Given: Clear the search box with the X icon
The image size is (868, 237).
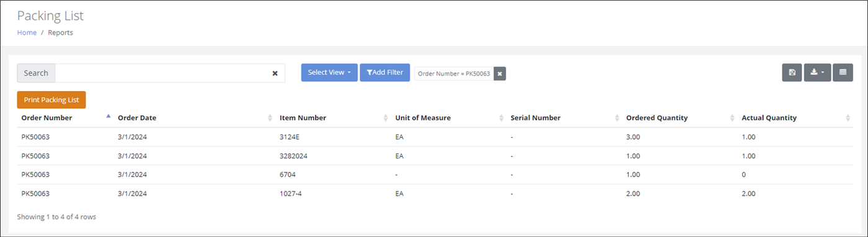Looking at the screenshot, I should (x=275, y=73).
